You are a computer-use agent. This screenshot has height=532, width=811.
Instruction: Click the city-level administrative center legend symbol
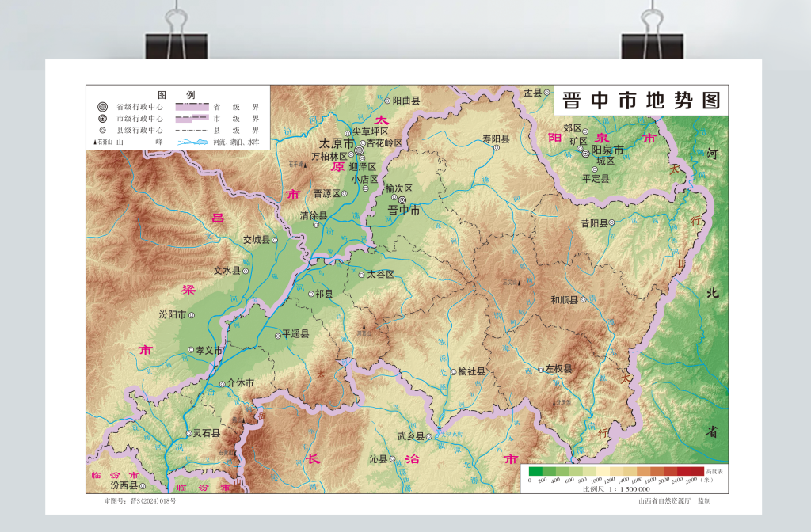(102, 118)
